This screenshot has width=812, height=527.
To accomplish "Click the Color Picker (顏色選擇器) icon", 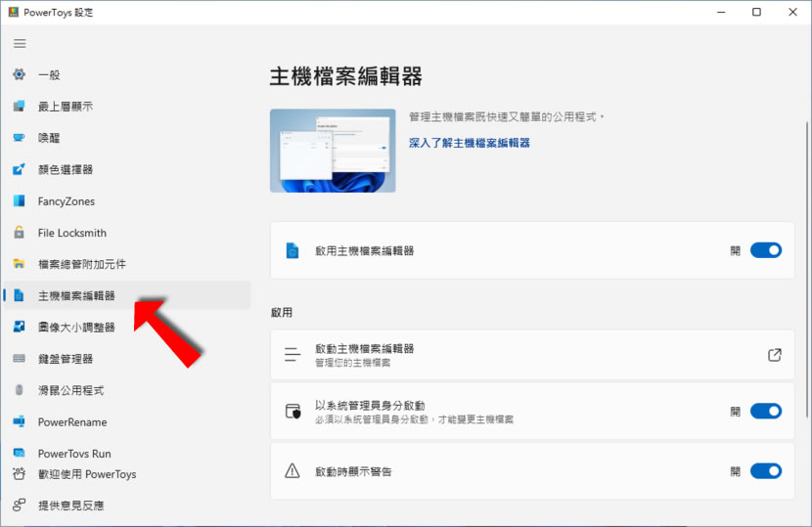I will tap(20, 169).
